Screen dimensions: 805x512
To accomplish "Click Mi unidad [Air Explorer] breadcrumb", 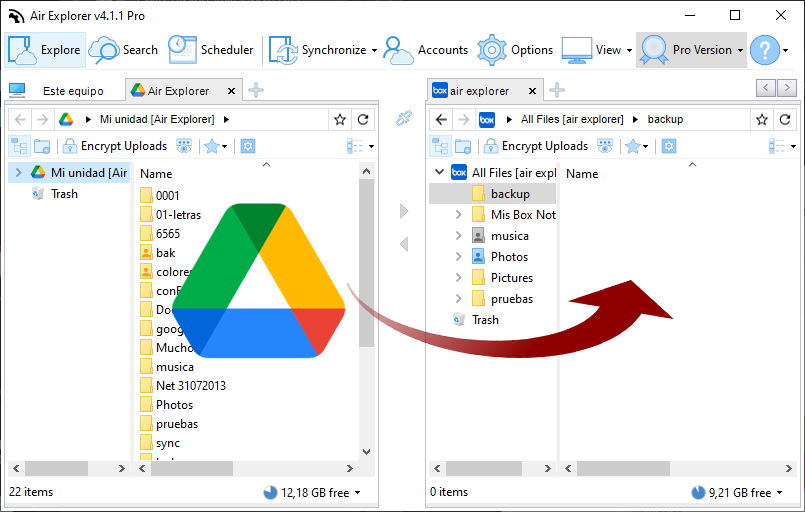I will point(157,119).
